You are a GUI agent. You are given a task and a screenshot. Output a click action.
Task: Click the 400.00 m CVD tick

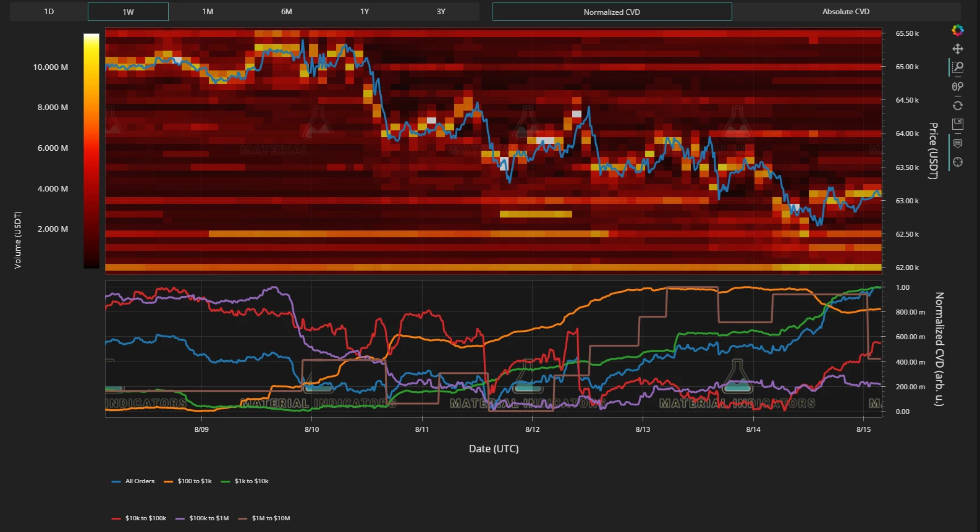point(910,362)
